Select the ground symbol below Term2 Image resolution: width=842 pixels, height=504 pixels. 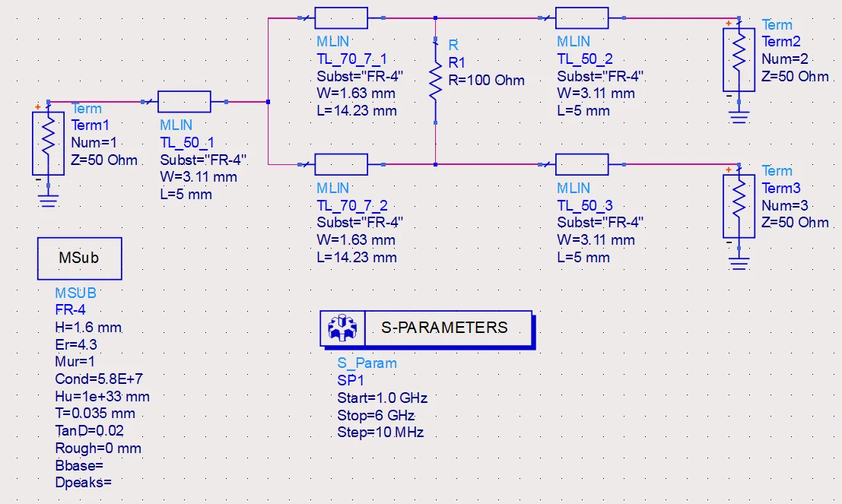[739, 117]
